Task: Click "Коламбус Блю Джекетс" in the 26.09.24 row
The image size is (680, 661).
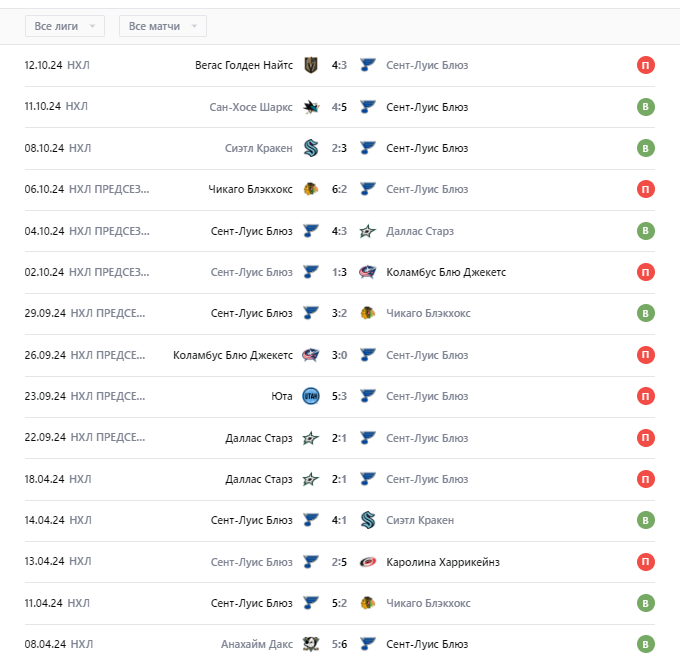Action: (233, 355)
